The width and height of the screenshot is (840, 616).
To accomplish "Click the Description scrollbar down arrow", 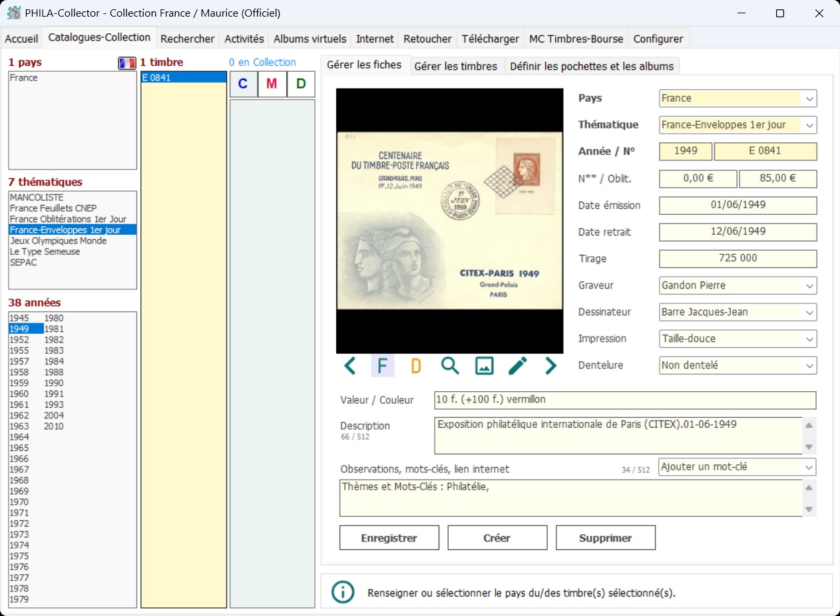I will pyautogui.click(x=809, y=447).
